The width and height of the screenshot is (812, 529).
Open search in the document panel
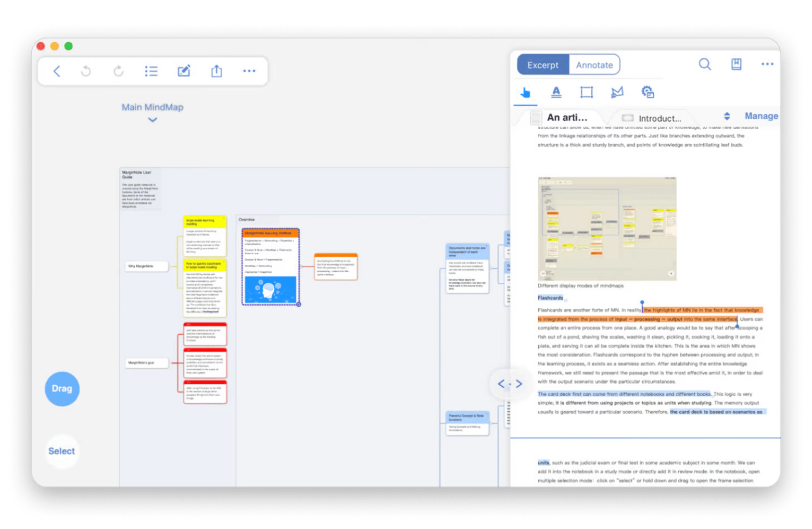click(705, 64)
